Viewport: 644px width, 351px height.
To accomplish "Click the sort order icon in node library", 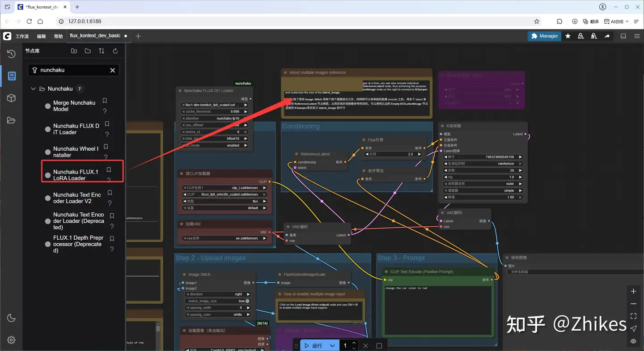I will coord(102,51).
